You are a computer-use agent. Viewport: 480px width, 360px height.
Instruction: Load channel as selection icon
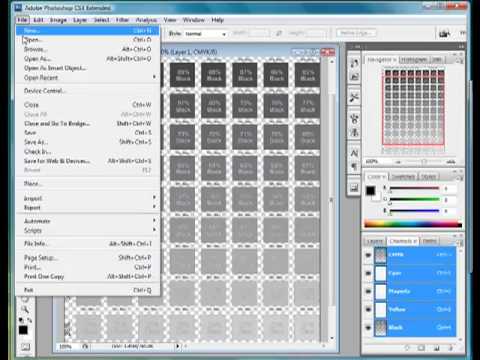click(407, 348)
